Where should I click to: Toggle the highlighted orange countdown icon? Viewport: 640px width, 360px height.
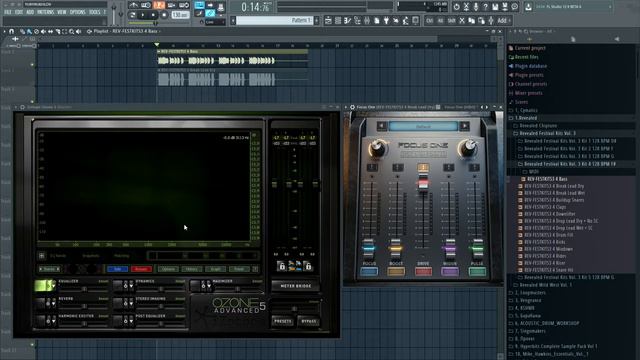tap(159, 5)
